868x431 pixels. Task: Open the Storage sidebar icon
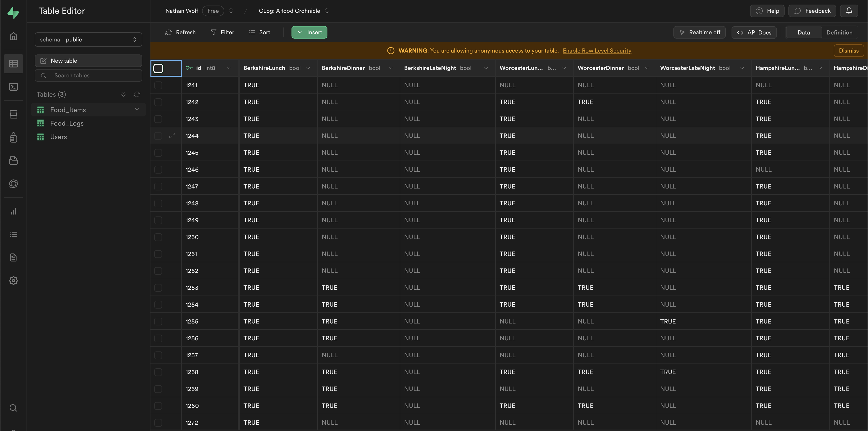point(13,160)
